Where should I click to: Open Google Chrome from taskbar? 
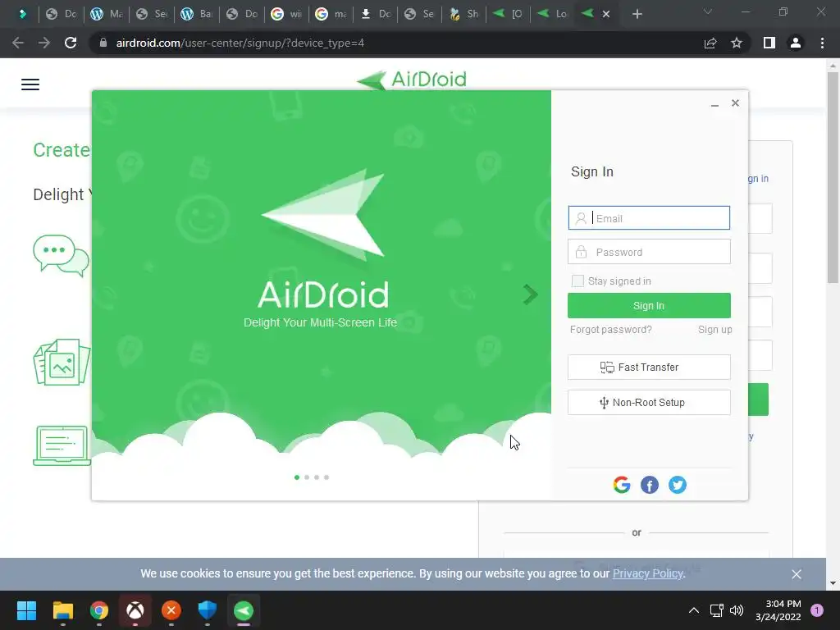99,610
